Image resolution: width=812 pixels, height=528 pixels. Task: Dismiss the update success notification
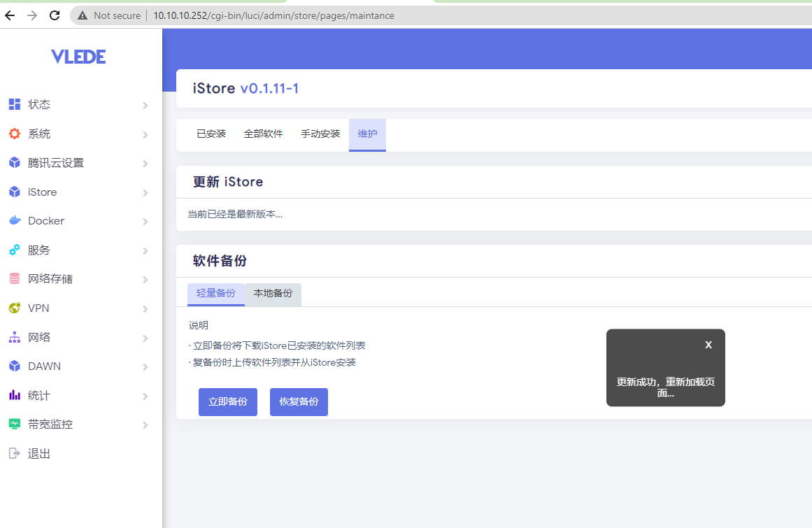pos(708,344)
